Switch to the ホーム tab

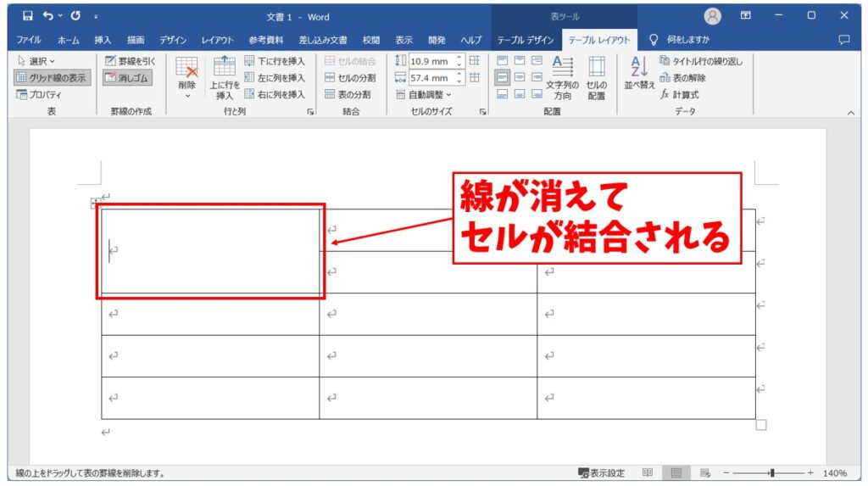[x=68, y=40]
